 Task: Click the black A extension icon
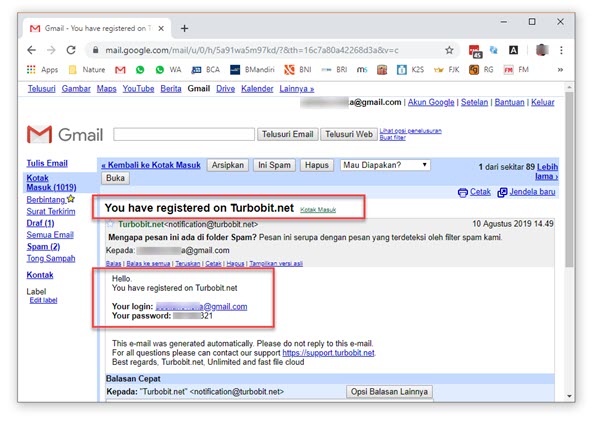(x=513, y=50)
